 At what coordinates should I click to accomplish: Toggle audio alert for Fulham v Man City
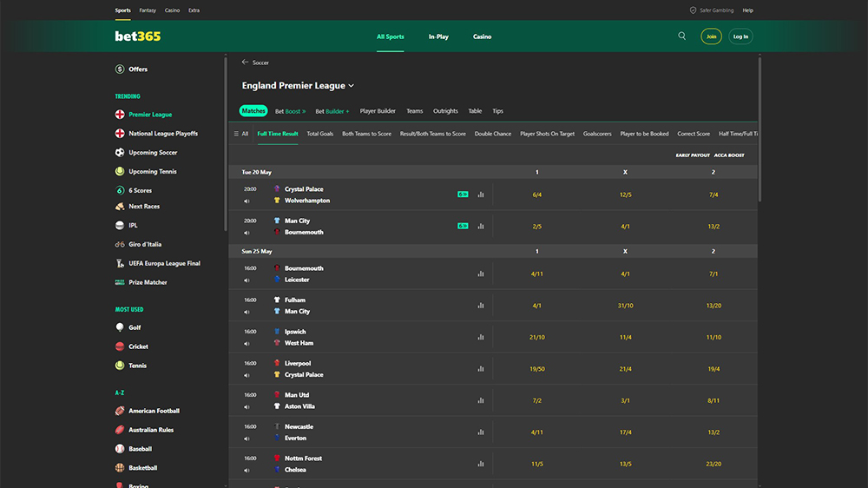(247, 312)
